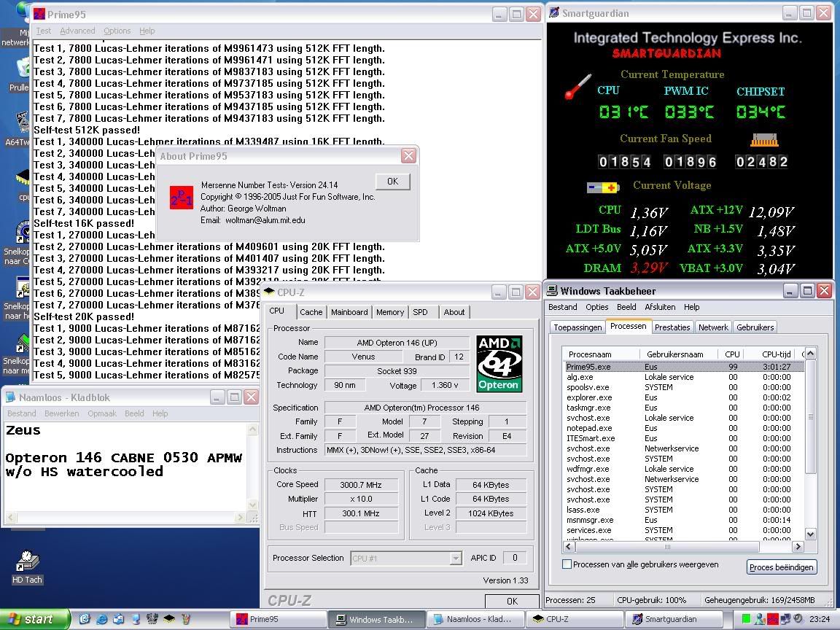Switch to the Netwerk tab in Taakbeheer
The height and width of the screenshot is (630, 840).
pos(713,327)
